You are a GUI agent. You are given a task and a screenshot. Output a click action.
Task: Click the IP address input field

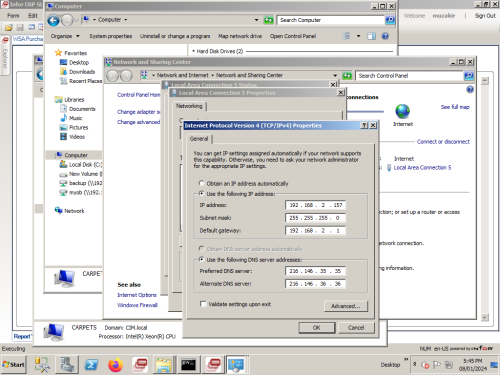(x=315, y=205)
